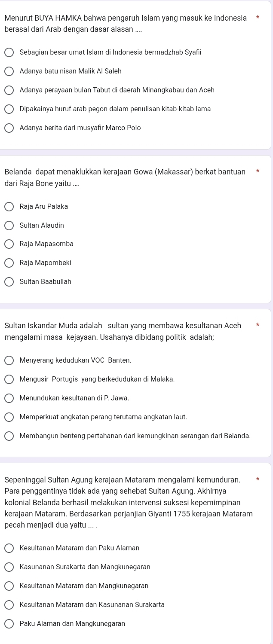
Task: Pick the Tabut di Minangkabau dan Aceh answer
Action: [9, 90]
